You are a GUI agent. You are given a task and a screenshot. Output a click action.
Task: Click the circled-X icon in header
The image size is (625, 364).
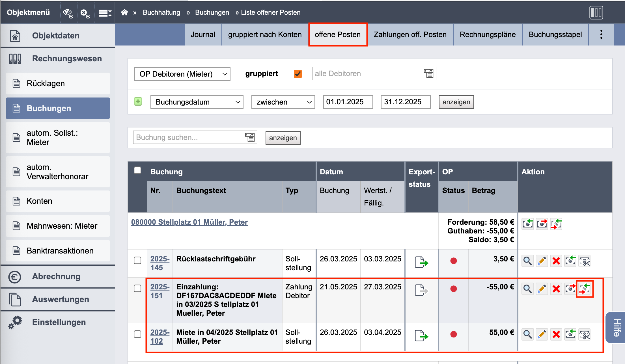(85, 13)
